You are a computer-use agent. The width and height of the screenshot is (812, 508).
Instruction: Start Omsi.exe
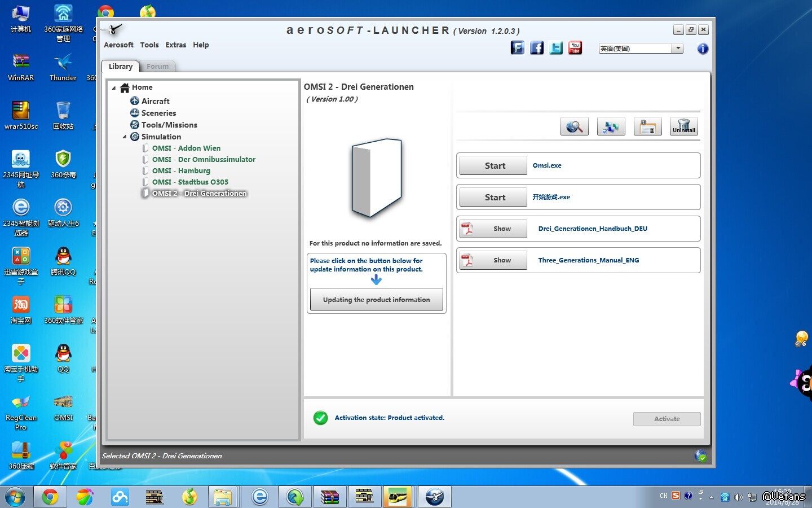[493, 165]
